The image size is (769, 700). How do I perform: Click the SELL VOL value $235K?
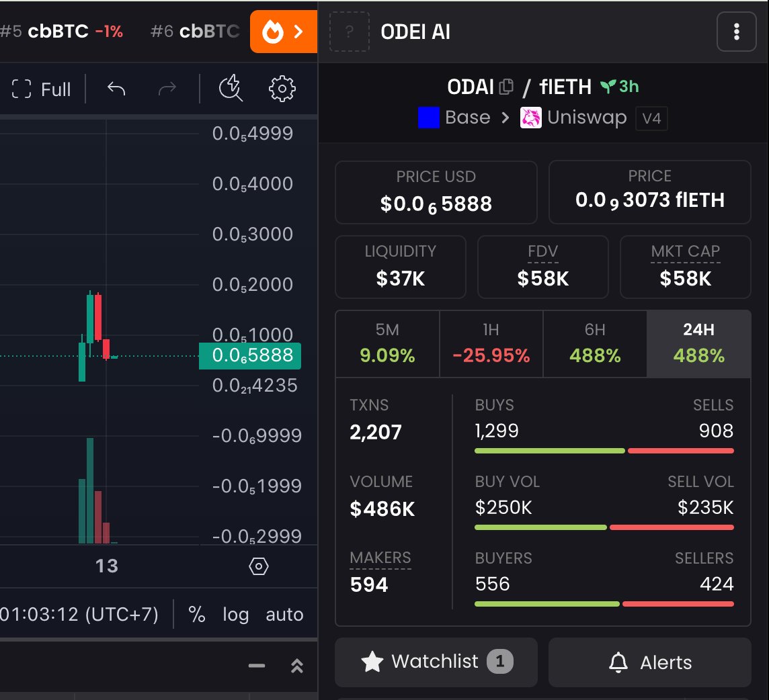click(x=705, y=507)
